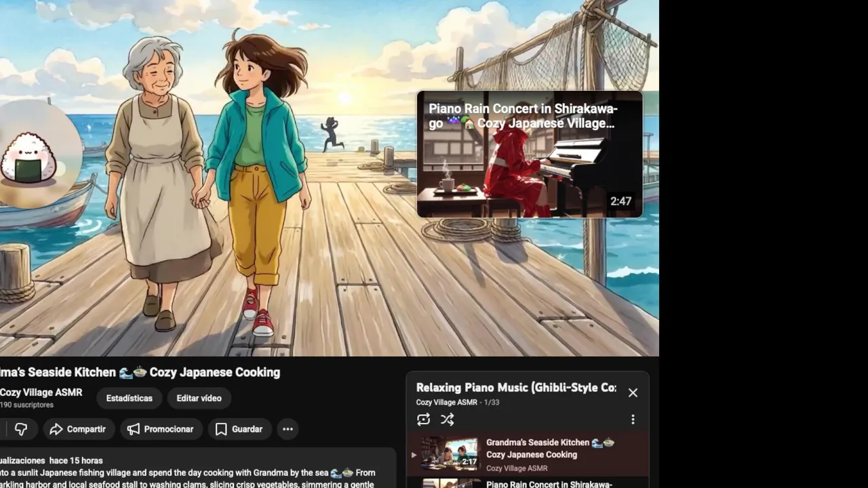Click the video title Grandma's Seaside Kitchen heading
The image size is (868, 488).
tap(140, 372)
